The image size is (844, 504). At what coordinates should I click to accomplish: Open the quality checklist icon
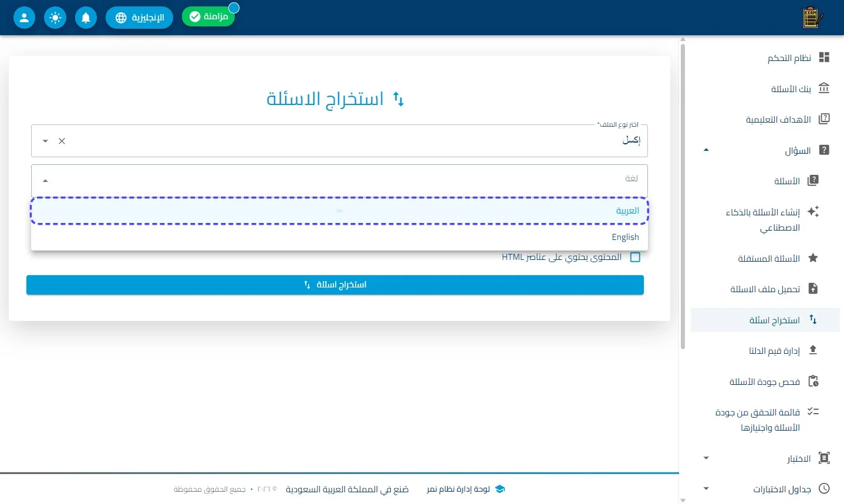point(813,412)
